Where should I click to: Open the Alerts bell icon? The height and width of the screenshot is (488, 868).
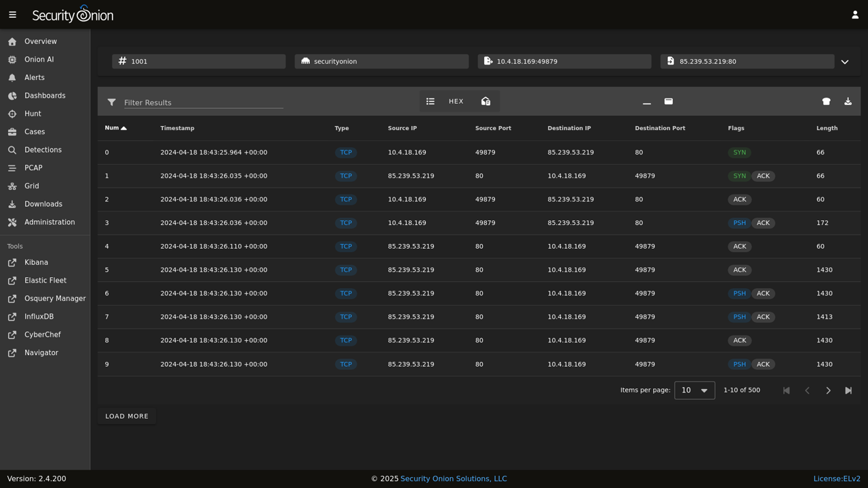[x=12, y=77]
